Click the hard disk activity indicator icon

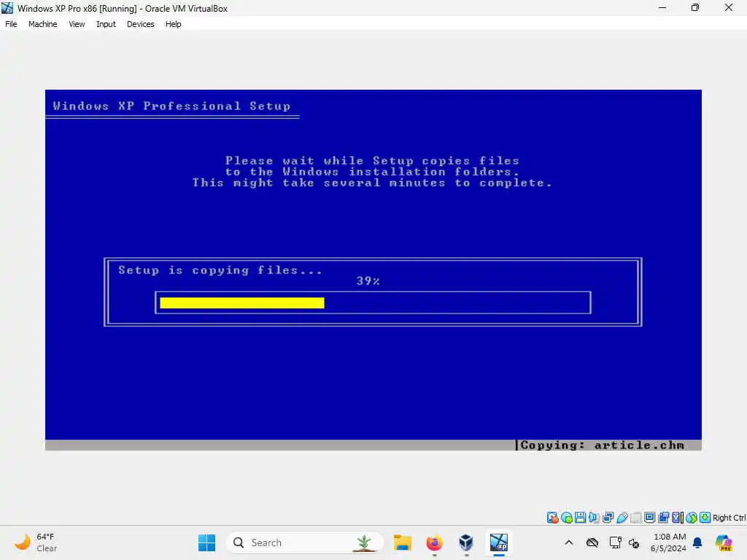pyautogui.click(x=553, y=518)
